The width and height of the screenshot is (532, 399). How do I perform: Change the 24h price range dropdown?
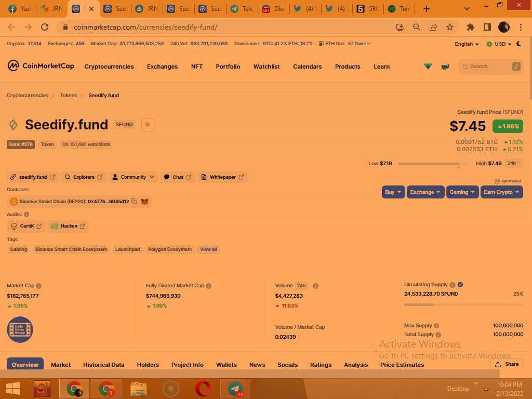(x=513, y=163)
